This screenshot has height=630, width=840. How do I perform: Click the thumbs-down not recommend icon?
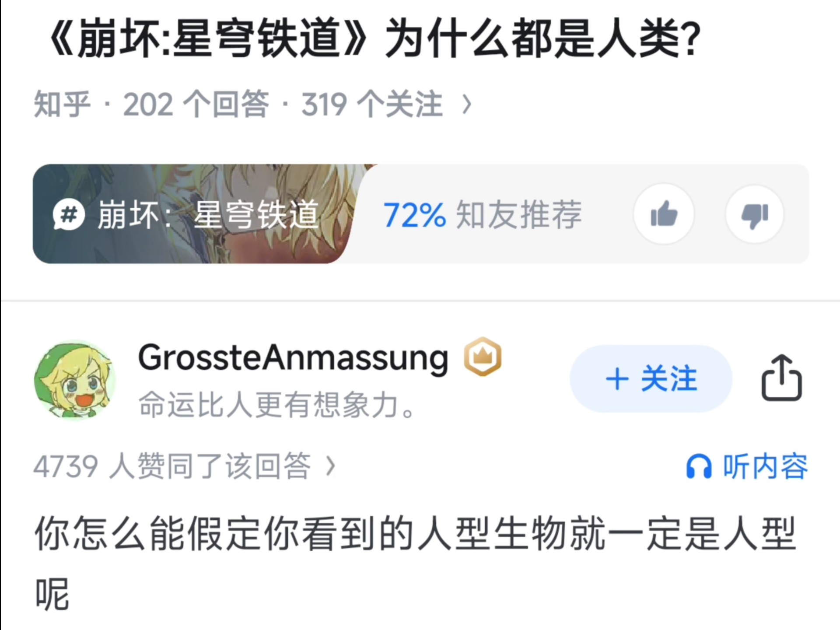[x=755, y=213]
